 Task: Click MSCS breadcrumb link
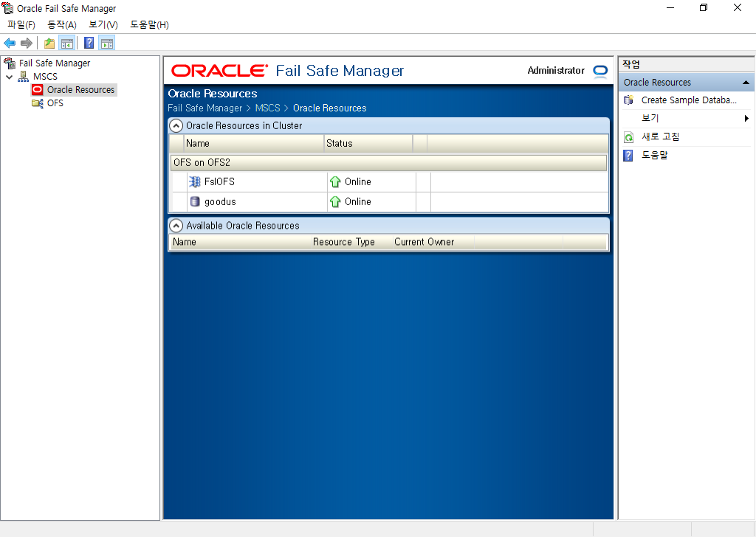click(x=267, y=108)
